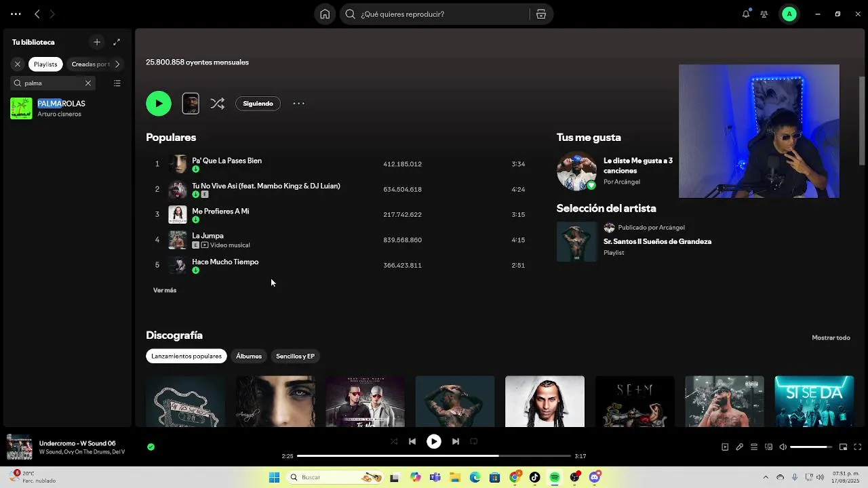Viewport: 868px width, 488px height.
Task: Open the library list view options
Action: coord(117,83)
